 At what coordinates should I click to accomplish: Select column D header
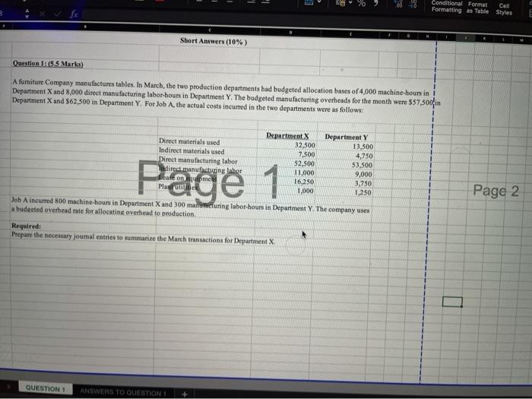pos(290,33)
